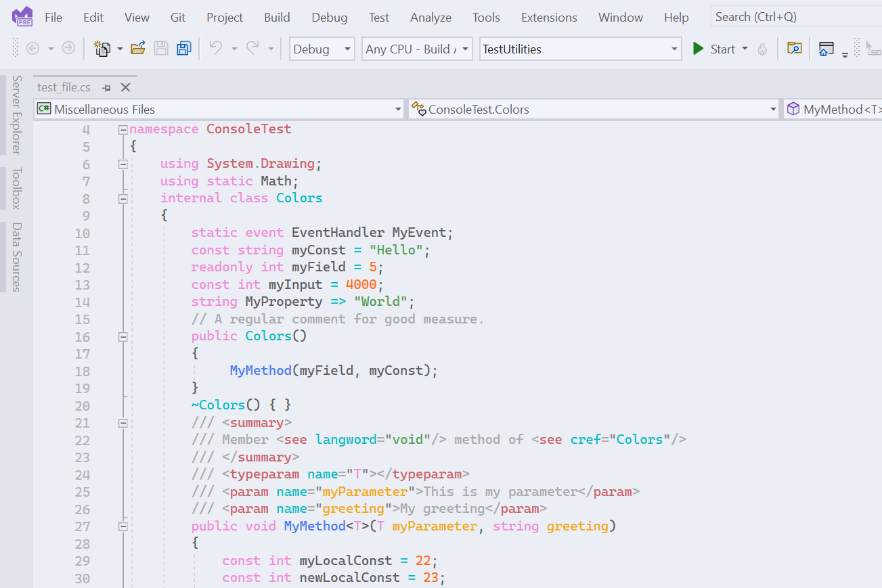Click the single Save icon
Viewport: 882px width, 588px height.
pyautogui.click(x=161, y=48)
